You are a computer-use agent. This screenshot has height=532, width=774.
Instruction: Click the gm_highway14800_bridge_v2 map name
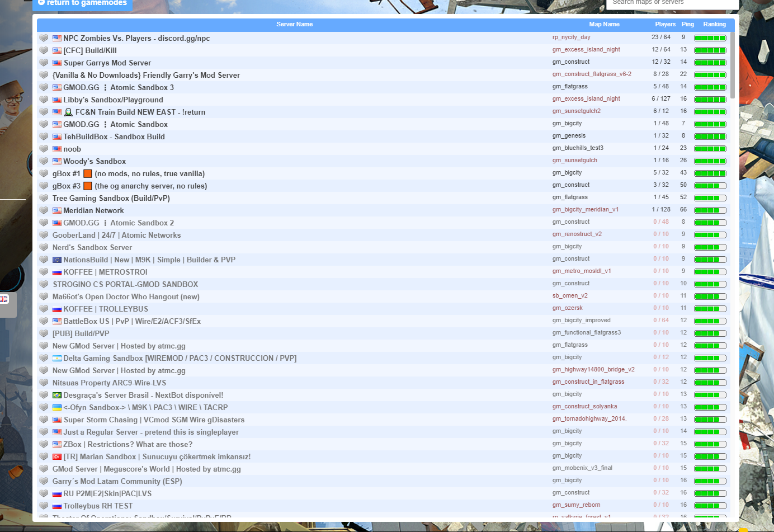(593, 370)
